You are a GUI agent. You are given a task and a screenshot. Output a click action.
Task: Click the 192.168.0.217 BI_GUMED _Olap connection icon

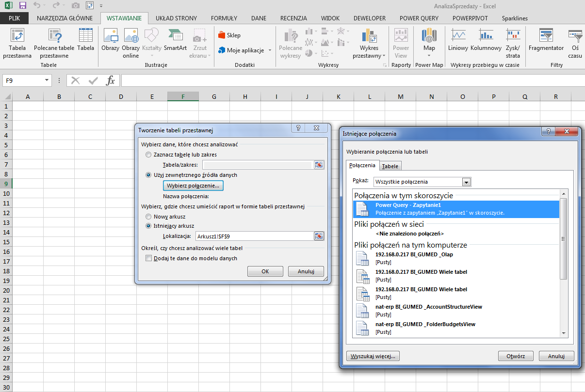click(362, 258)
